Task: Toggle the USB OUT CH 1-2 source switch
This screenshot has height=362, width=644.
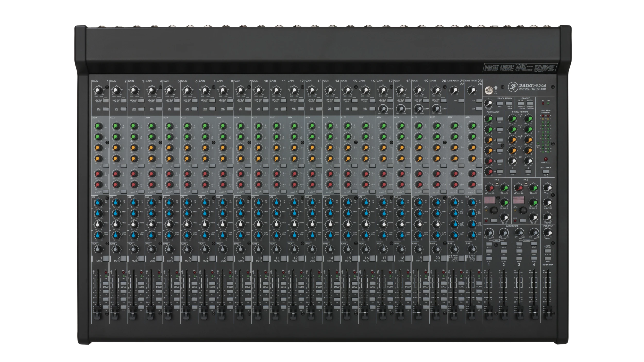Action: (x=521, y=103)
